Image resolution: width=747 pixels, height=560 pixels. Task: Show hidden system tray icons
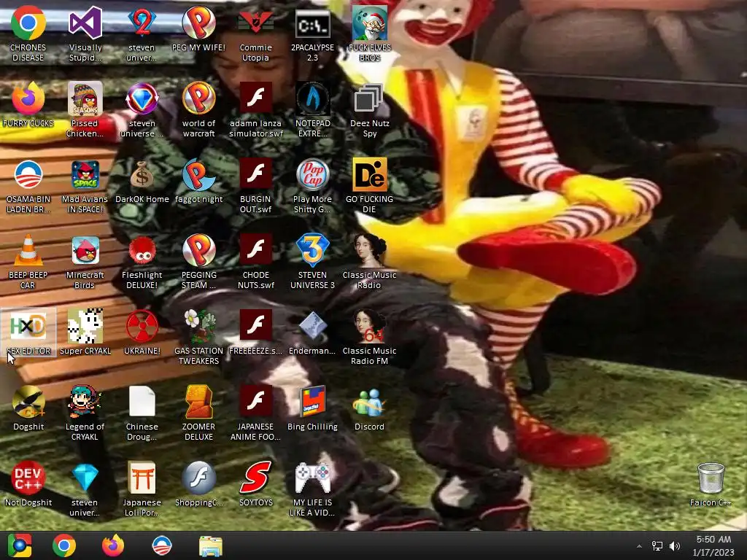pos(639,546)
